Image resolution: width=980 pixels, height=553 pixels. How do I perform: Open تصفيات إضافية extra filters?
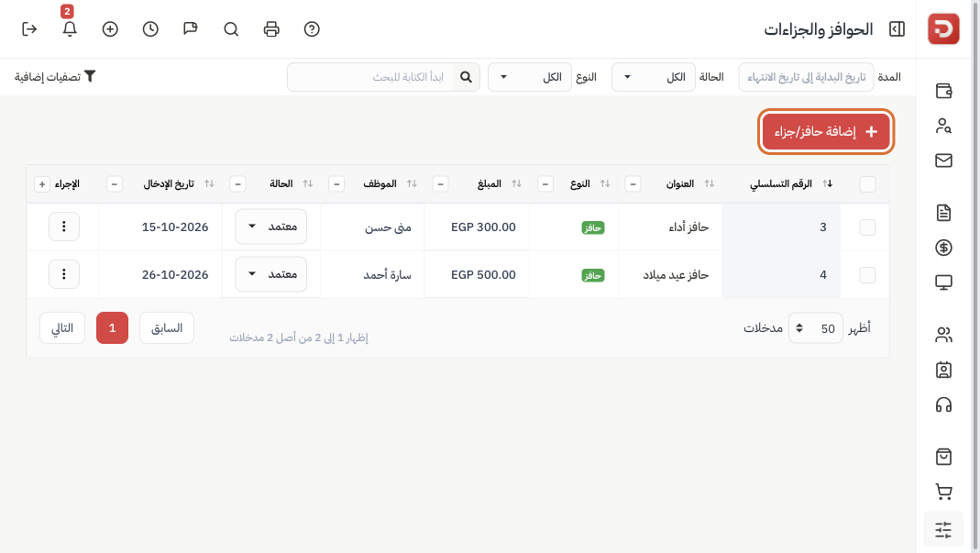[x=55, y=76]
